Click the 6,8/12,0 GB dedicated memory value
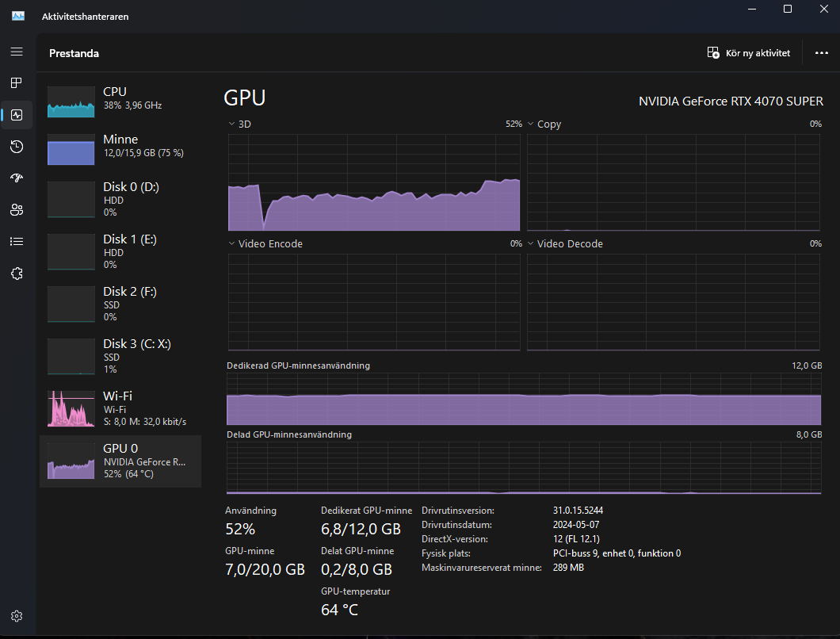The image size is (840, 639). tap(361, 529)
